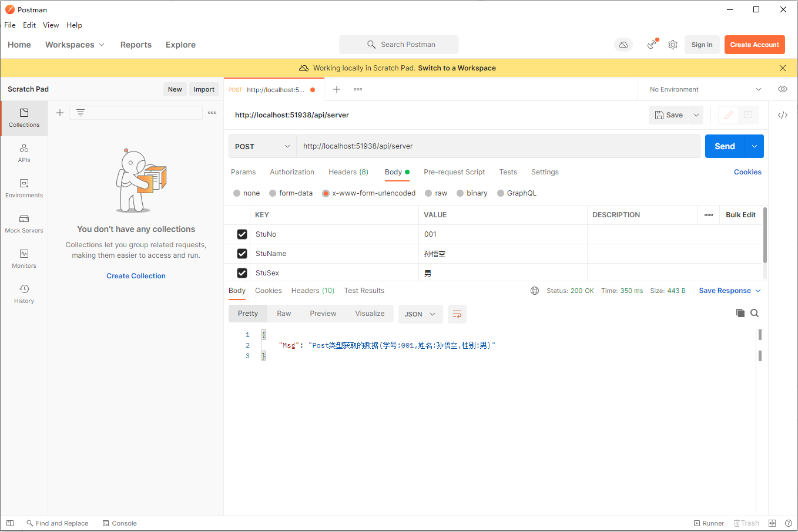Click the comments icon near Save
Screen dimensions: 798x532
tap(748, 115)
